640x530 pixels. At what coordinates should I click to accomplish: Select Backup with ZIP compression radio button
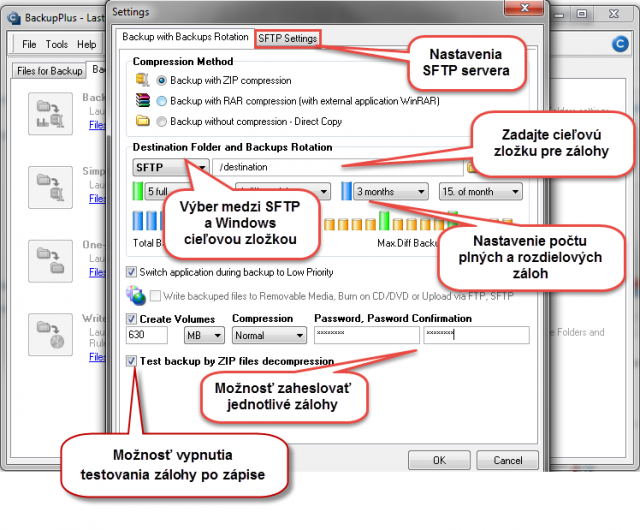click(162, 80)
